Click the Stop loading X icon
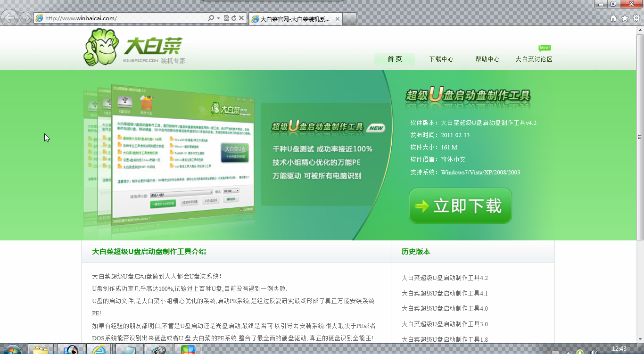Viewport: 644px width, 354px height. coord(241,18)
